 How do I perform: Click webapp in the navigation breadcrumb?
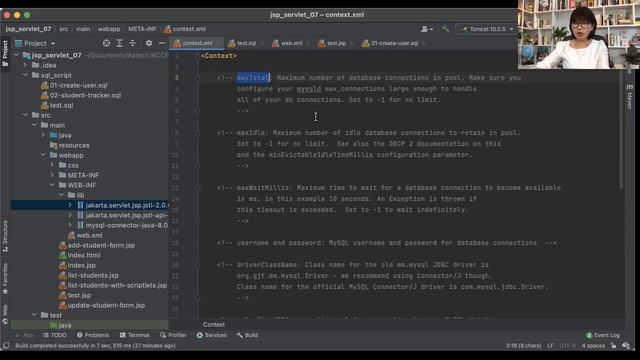coord(109,29)
